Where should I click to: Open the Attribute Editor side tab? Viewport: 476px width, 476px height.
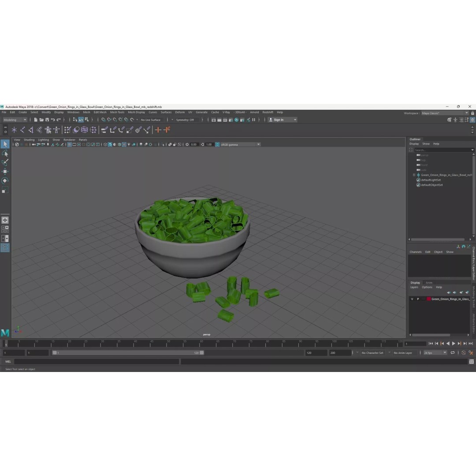pos(473,324)
